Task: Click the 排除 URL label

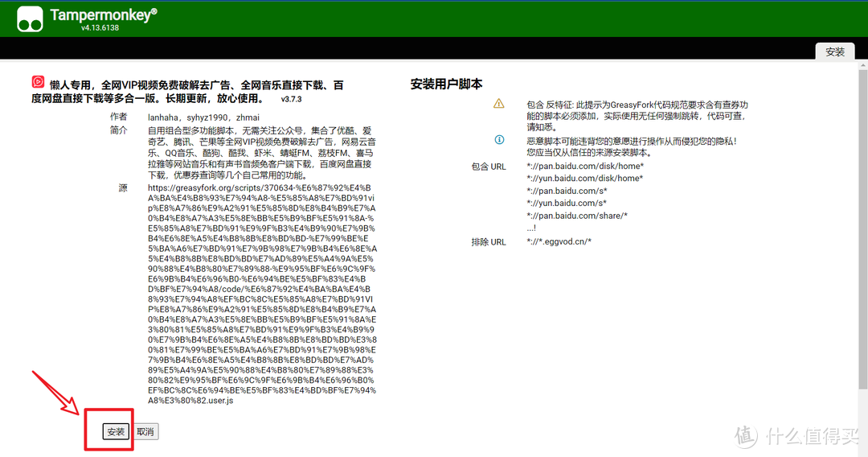Action: (x=489, y=241)
